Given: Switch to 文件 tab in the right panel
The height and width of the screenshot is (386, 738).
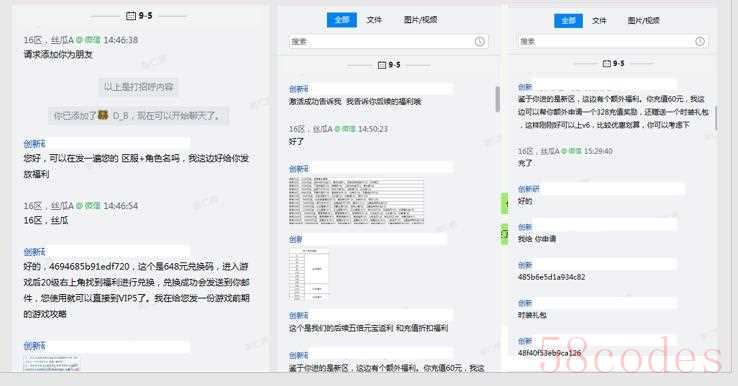Looking at the screenshot, I should pos(599,21).
